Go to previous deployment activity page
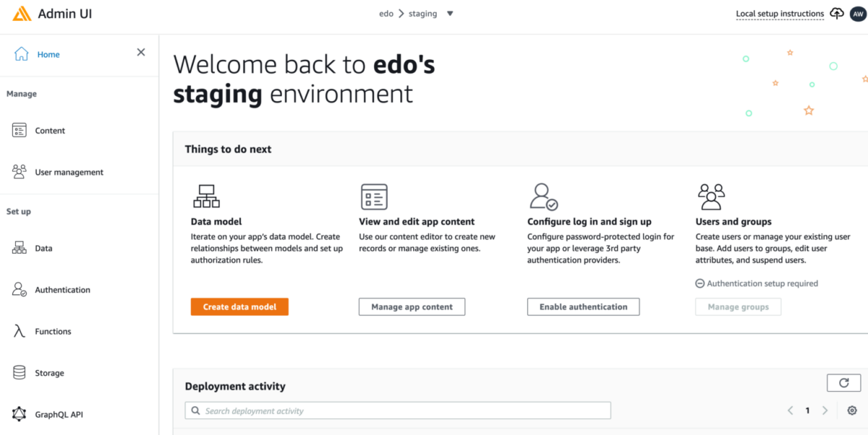The width and height of the screenshot is (868, 435). tap(791, 410)
